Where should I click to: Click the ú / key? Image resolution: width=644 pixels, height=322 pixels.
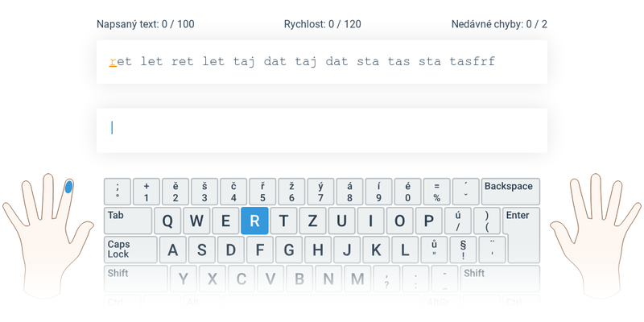(x=458, y=221)
